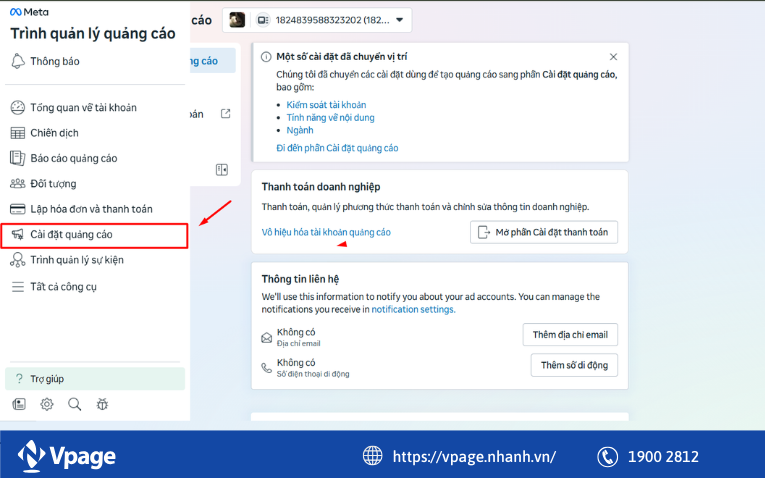Click Không có above Địa chỉ email
The height and width of the screenshot is (478, 765).
296,332
